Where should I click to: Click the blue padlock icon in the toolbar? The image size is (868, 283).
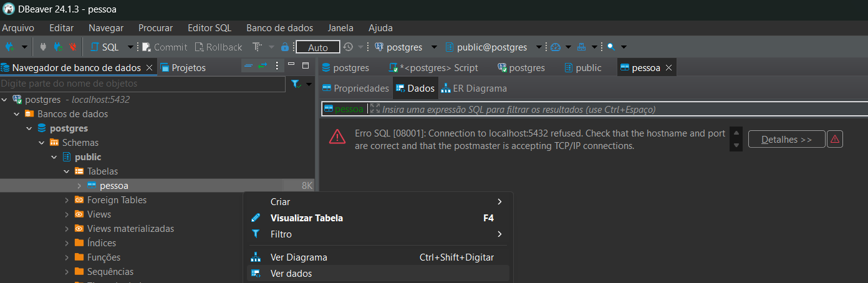[285, 47]
